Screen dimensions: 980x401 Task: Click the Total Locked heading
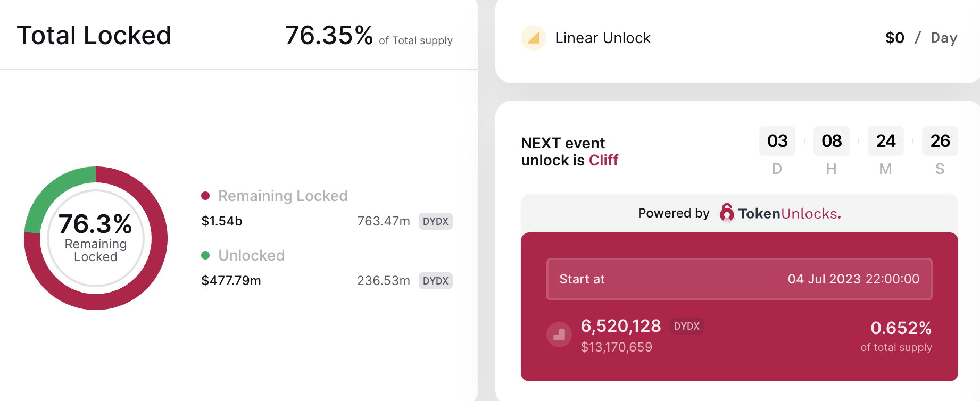point(94,36)
